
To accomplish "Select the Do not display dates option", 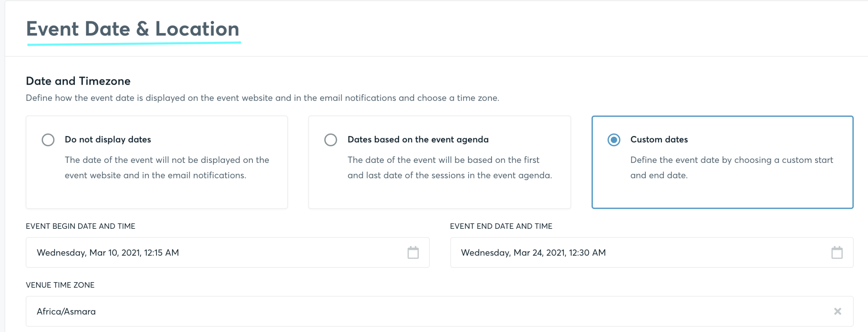I will click(48, 139).
